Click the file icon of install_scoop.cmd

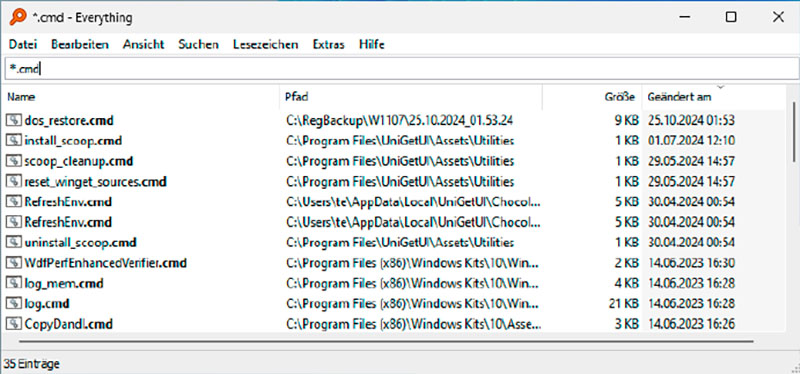tap(13, 141)
